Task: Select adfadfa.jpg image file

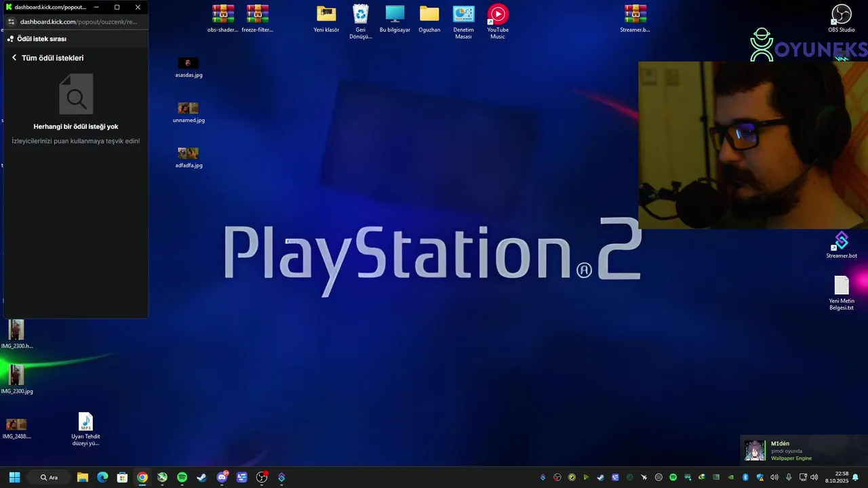Action: 189,157
